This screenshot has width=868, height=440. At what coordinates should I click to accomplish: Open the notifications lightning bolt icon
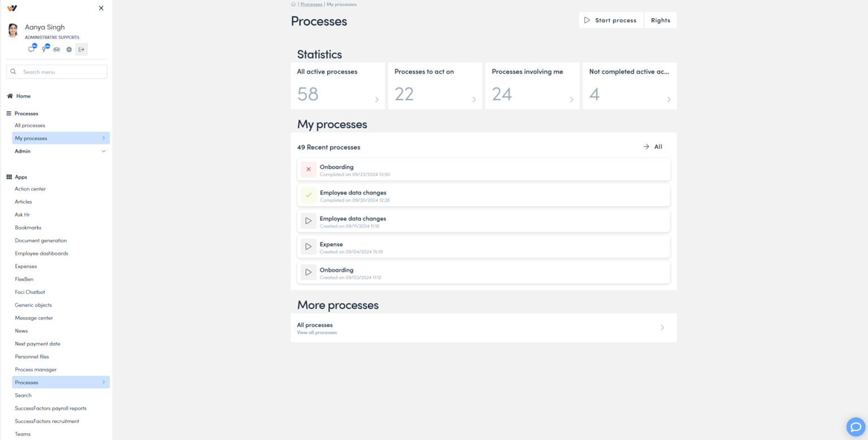coord(45,49)
